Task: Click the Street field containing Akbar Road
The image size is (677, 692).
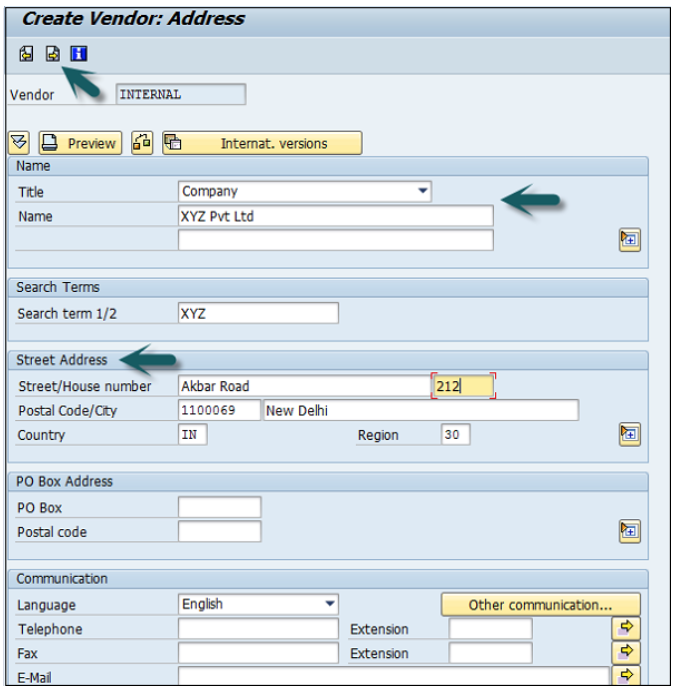Action: click(x=302, y=386)
